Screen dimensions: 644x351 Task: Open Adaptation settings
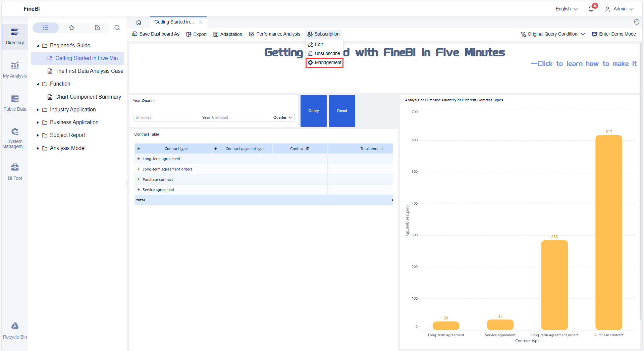228,34
